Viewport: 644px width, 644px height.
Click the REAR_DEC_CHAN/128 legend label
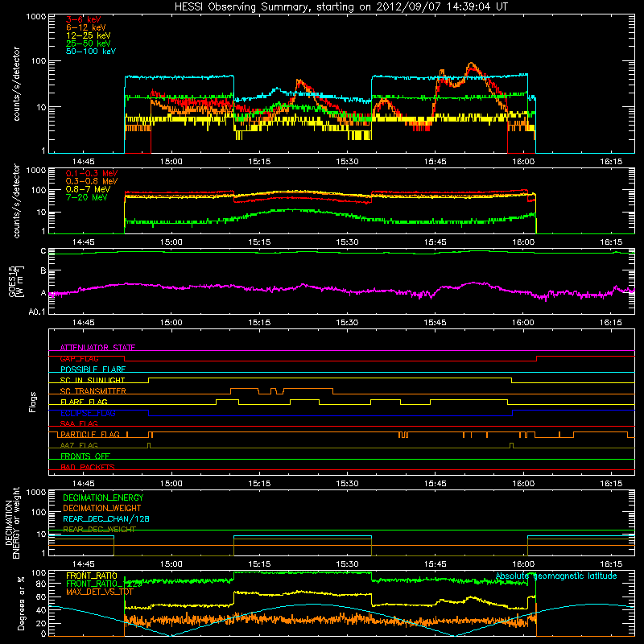tap(106, 519)
